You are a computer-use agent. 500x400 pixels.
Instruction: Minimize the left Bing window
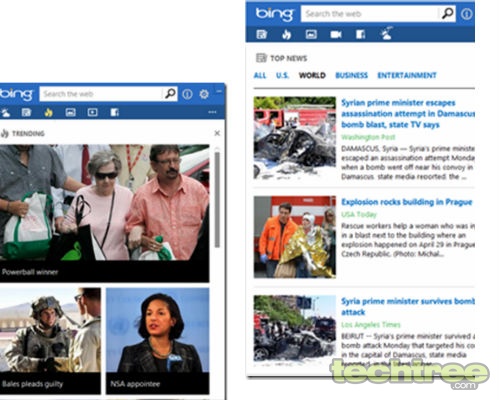[x=219, y=91]
